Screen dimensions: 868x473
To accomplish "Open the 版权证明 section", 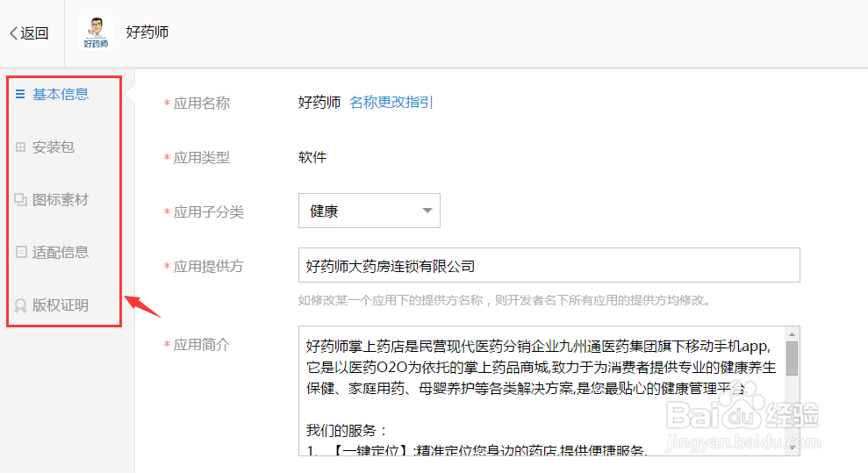I will [x=60, y=305].
